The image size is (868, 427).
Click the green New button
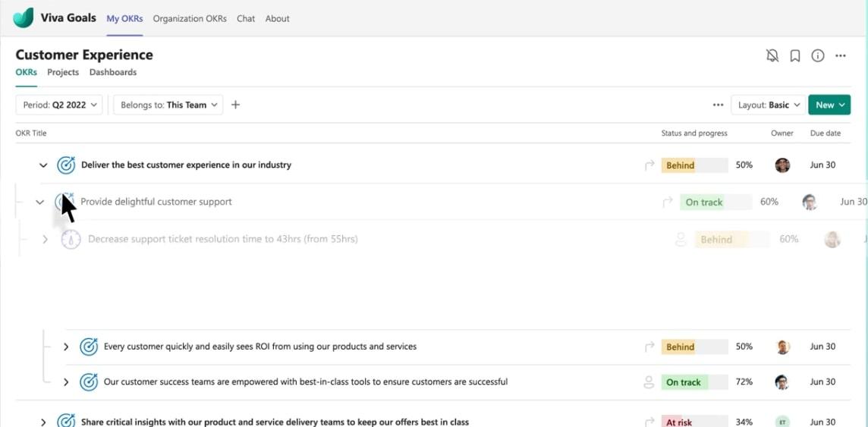pos(829,105)
